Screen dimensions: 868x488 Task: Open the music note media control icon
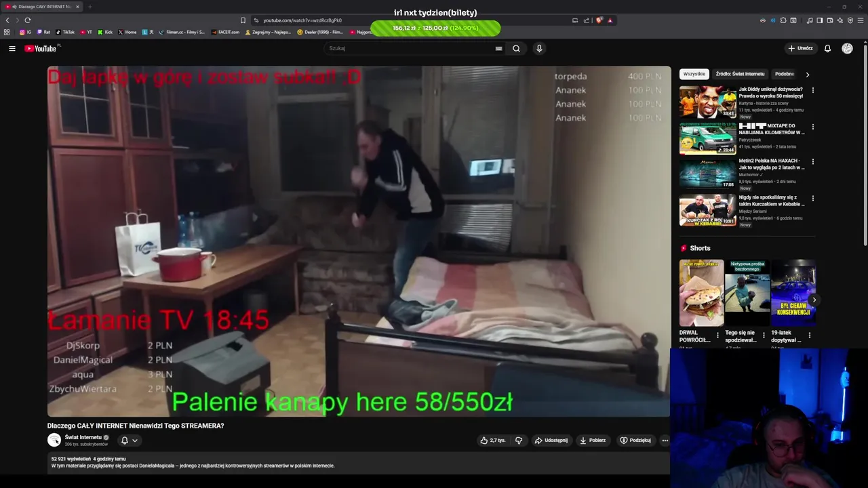(810, 20)
